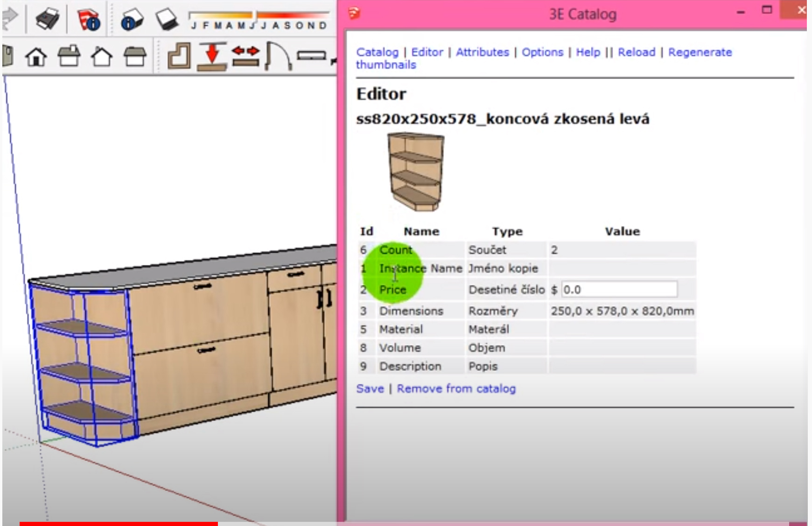Click the corner shelf cabinet thumbnail
The image size is (812, 526).
pyautogui.click(x=416, y=172)
